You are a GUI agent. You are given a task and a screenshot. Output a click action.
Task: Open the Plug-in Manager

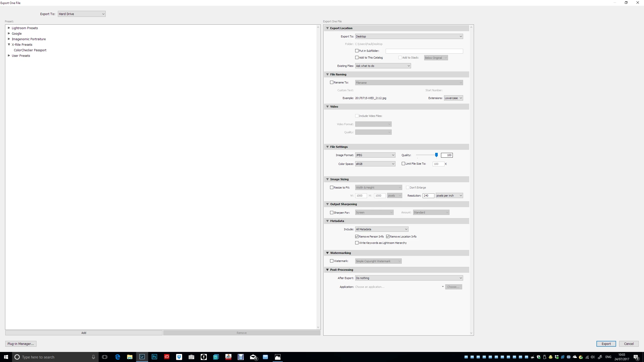21,344
